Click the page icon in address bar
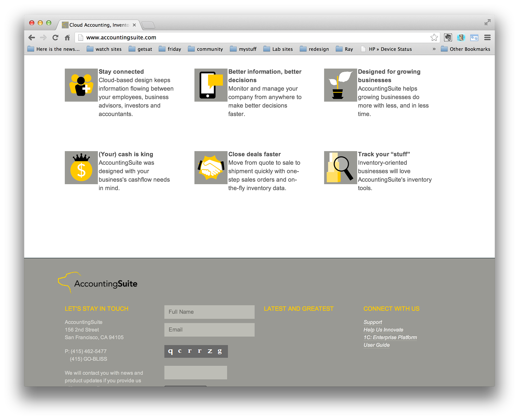 click(81, 38)
